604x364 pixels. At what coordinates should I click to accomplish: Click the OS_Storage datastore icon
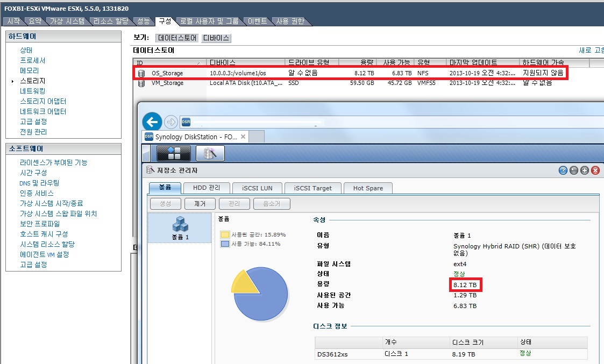[141, 73]
